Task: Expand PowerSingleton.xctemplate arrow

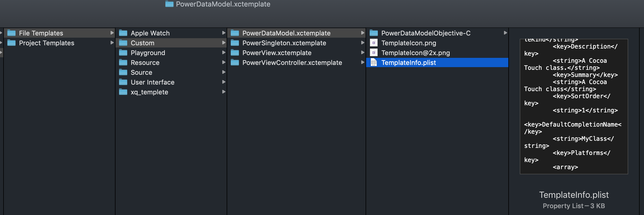Action: click(363, 43)
